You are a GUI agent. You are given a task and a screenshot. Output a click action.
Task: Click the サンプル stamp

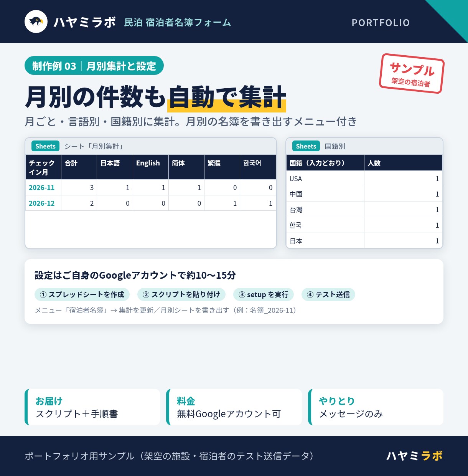tap(412, 74)
